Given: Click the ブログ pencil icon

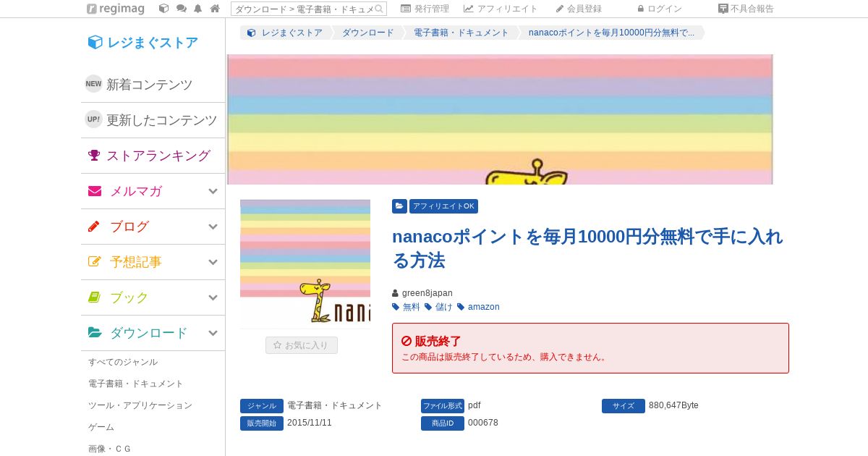Looking at the screenshot, I should point(94,227).
